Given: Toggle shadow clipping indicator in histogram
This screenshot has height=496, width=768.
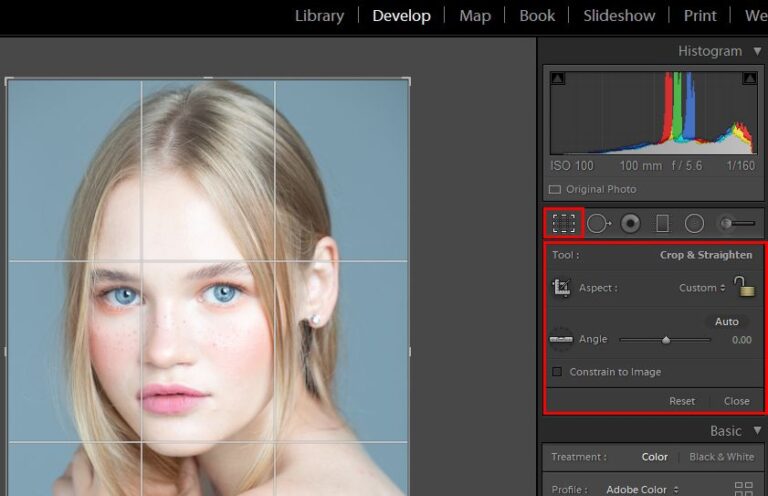Looking at the screenshot, I should point(557,78).
